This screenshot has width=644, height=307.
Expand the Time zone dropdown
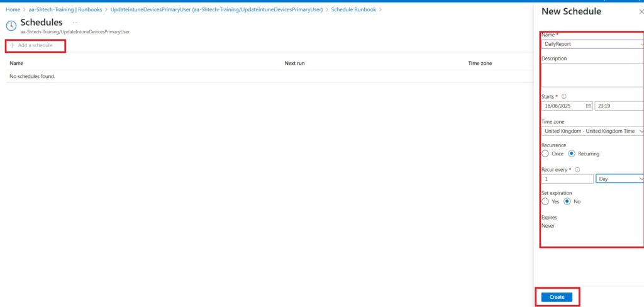[x=592, y=131]
